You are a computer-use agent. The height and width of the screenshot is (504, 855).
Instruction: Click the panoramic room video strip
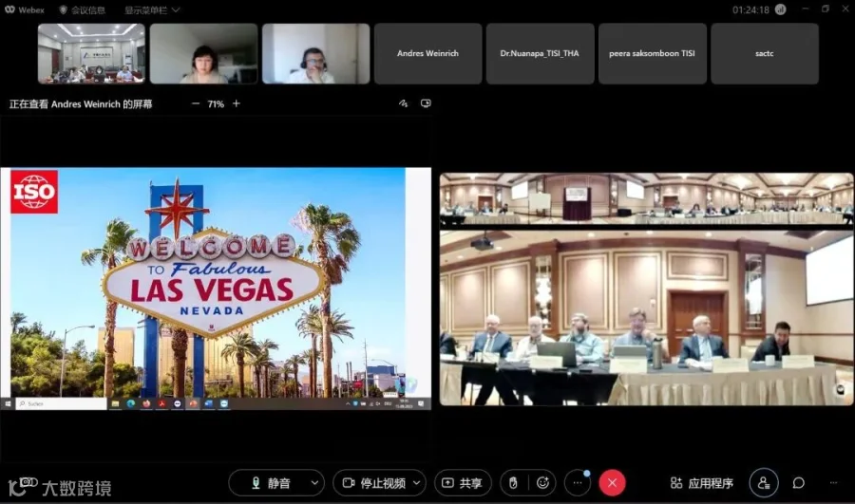click(x=647, y=198)
